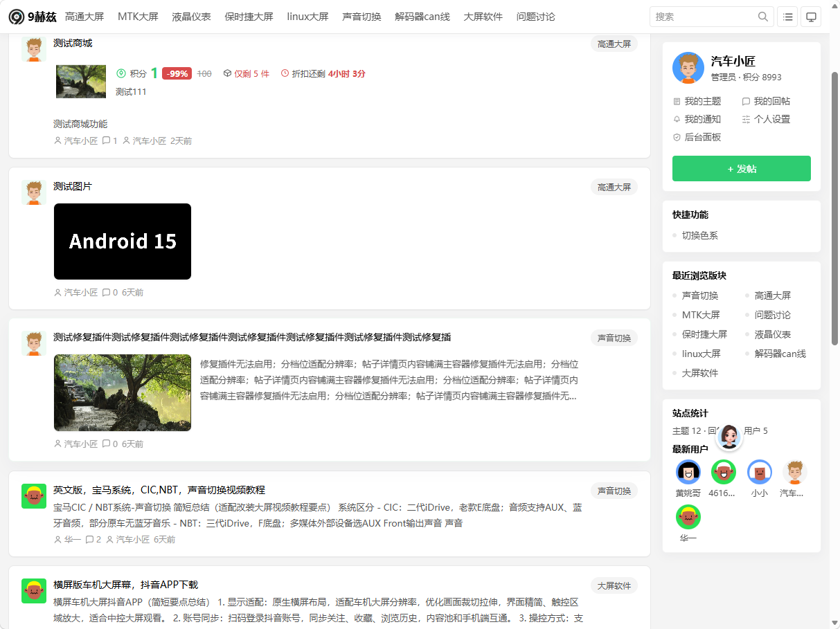Open 我的通知 link
The image size is (840, 629).
click(x=697, y=119)
